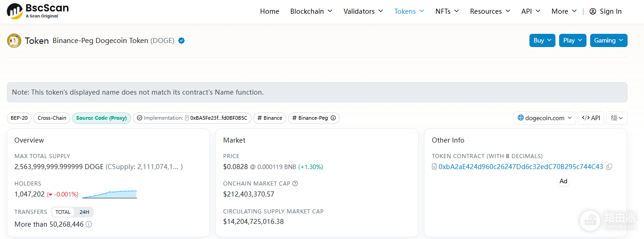Expand the dogecoin.com links dropdown
The width and height of the screenshot is (644, 239).
tap(545, 118)
